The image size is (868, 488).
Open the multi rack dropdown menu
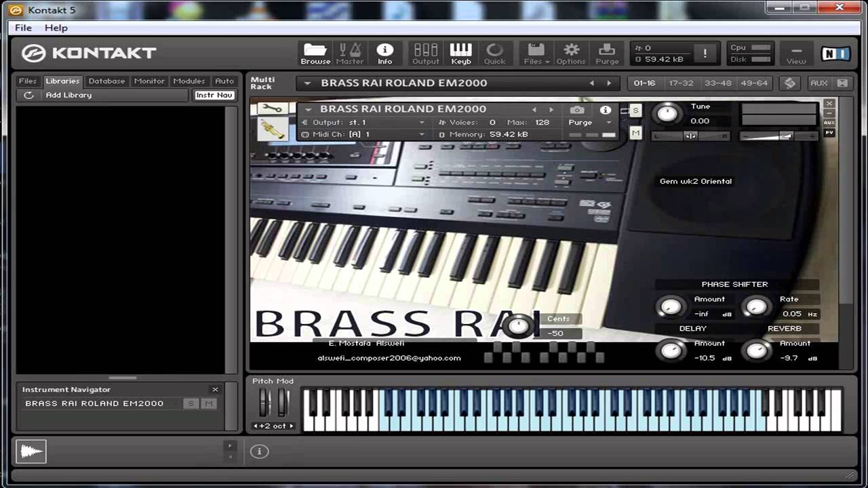[307, 83]
